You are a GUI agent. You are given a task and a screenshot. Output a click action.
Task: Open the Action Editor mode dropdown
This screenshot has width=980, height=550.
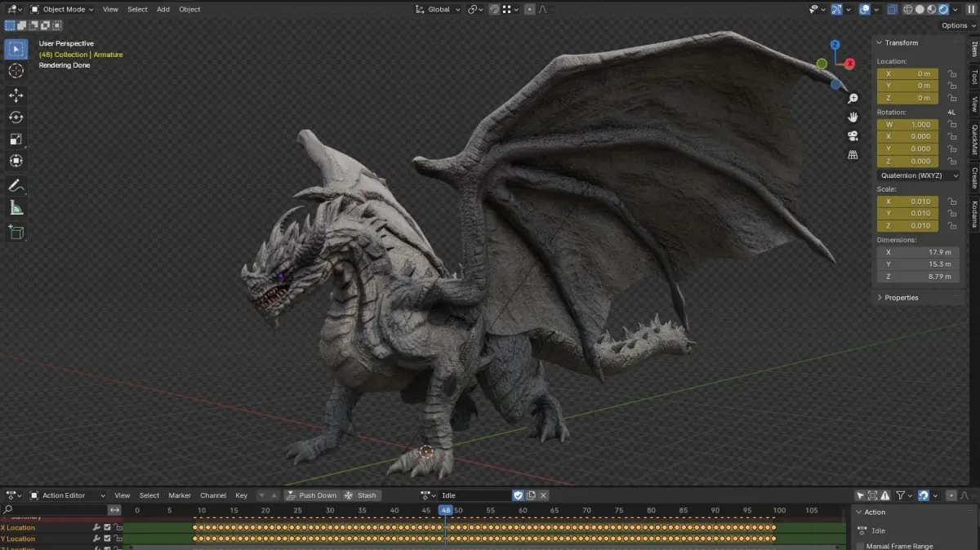click(68, 495)
